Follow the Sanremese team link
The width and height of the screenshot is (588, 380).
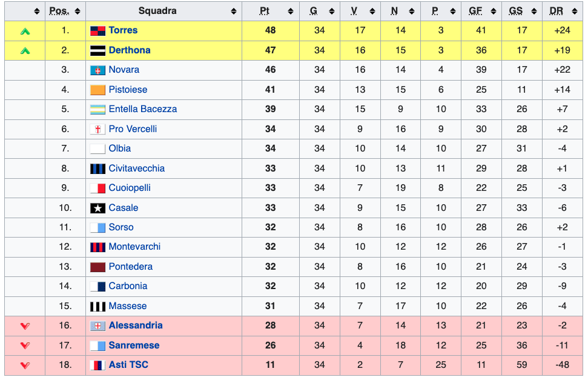(134, 345)
